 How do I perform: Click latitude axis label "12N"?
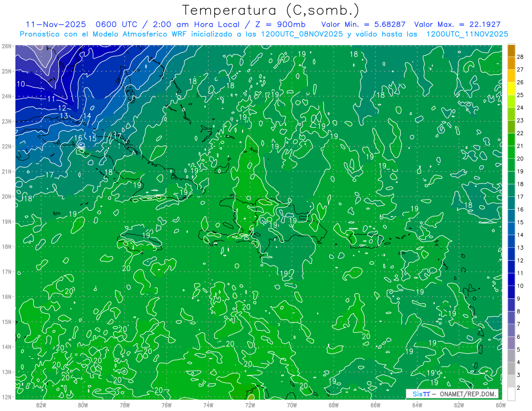[7, 396]
